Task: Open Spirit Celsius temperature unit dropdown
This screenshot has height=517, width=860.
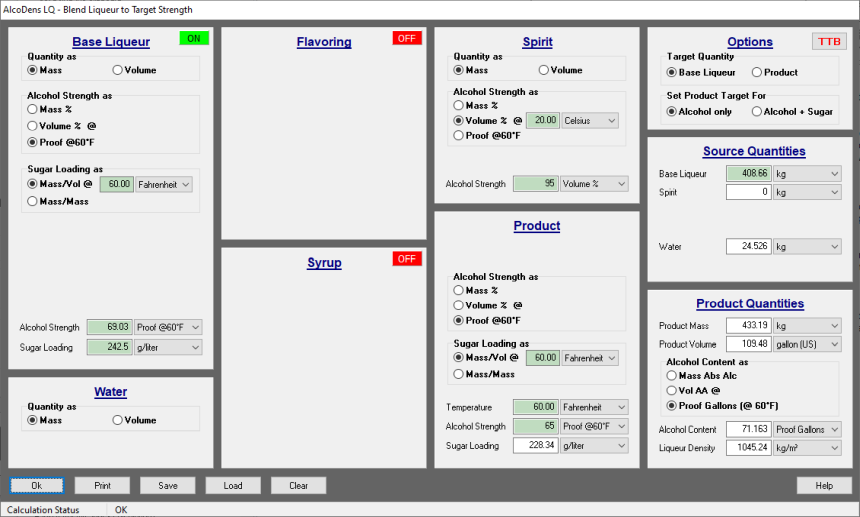Action: [590, 121]
